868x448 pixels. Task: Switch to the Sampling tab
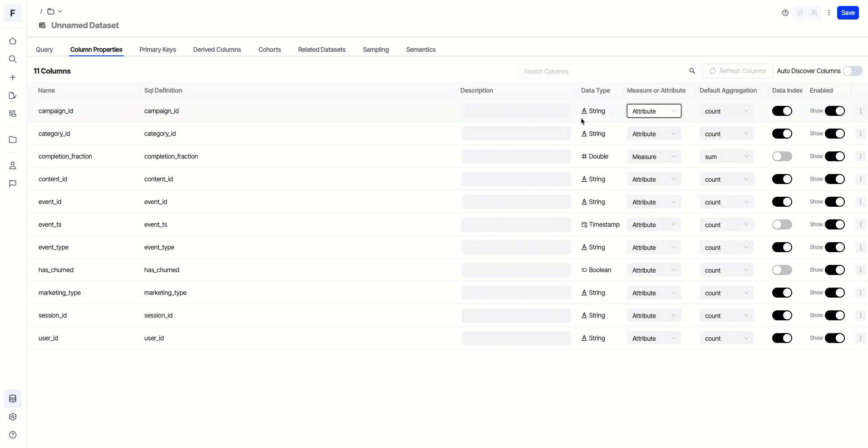click(376, 50)
